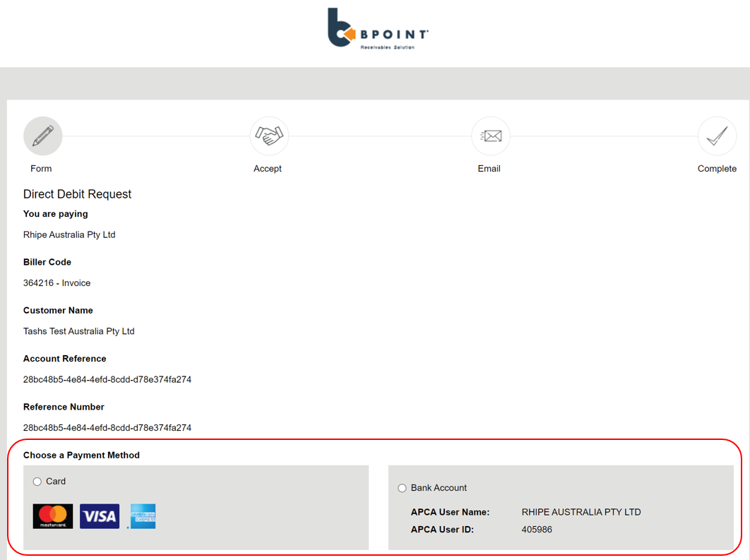This screenshot has width=750, height=560.
Task: Click the Bank Account payment panel
Action: [560, 507]
